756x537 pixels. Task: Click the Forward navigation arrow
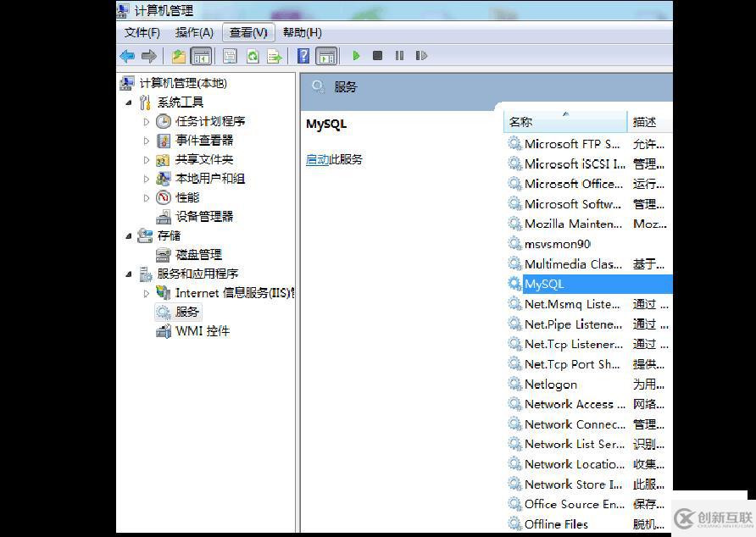[x=148, y=55]
